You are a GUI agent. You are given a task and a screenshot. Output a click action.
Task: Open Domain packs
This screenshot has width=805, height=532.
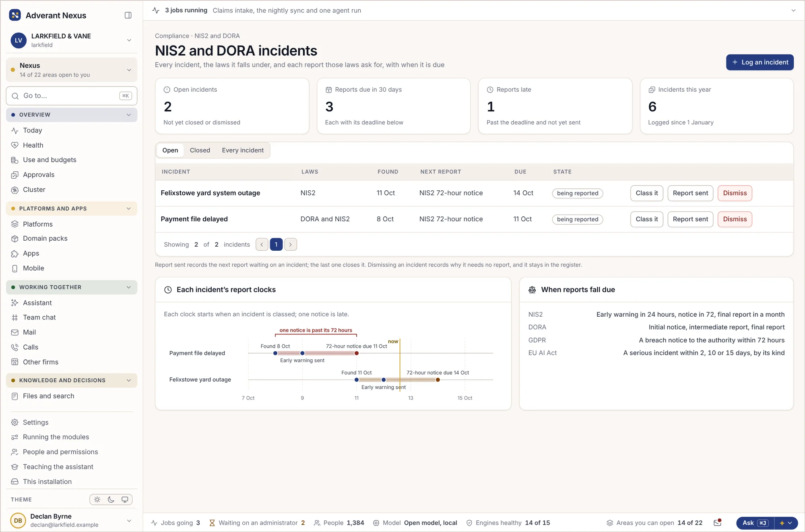pyautogui.click(x=72, y=239)
